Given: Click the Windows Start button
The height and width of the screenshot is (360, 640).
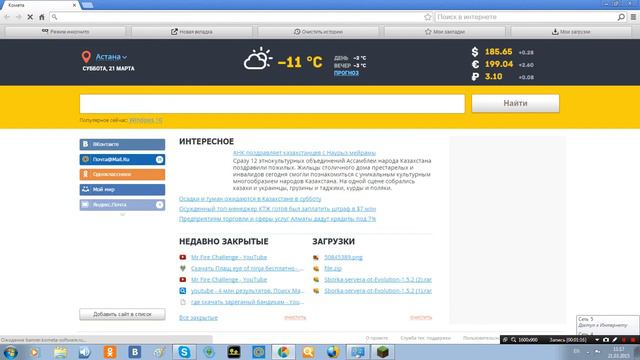Looking at the screenshot, I should tap(10, 352).
